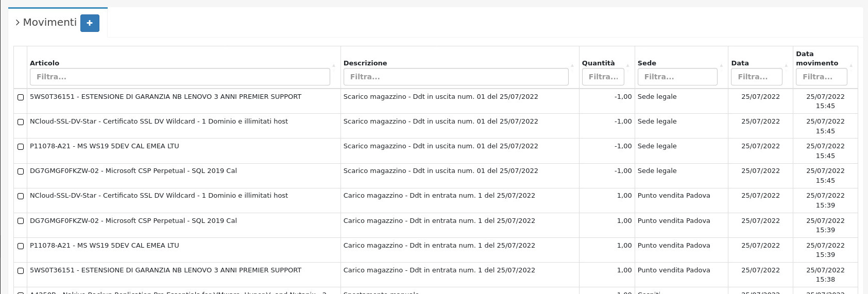Check the Scarico row for 5WS0T36151
This screenshot has width=868, height=294.
tap(21, 97)
